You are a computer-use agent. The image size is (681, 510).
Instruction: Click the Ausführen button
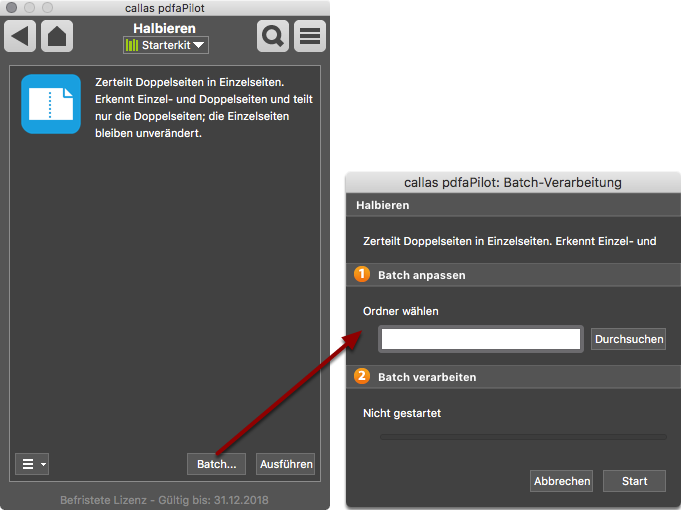286,464
